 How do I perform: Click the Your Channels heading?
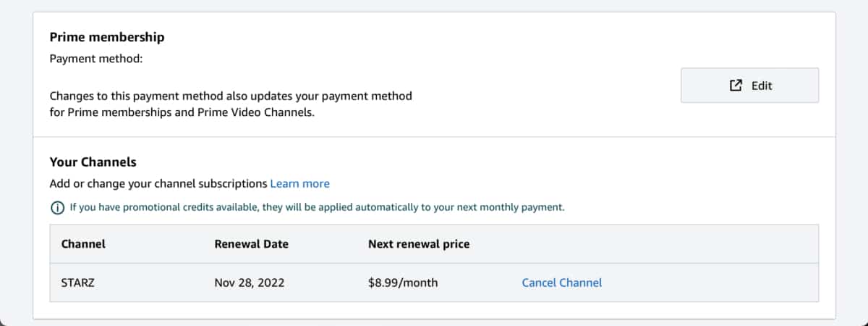pyautogui.click(x=93, y=162)
